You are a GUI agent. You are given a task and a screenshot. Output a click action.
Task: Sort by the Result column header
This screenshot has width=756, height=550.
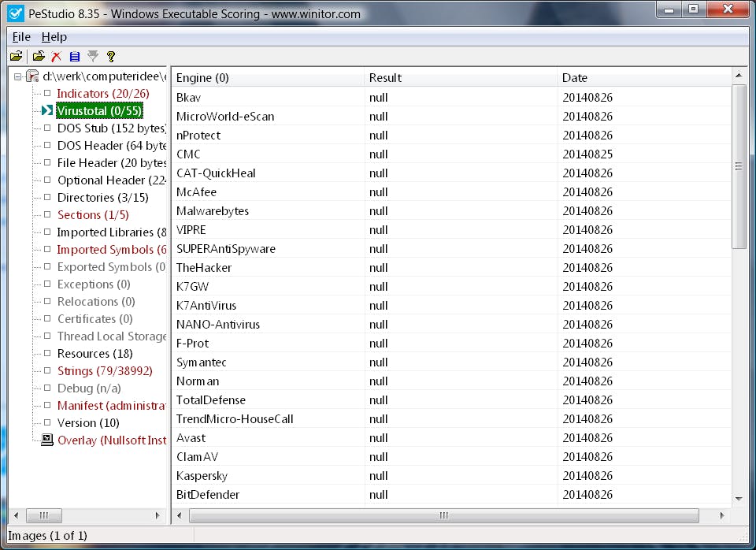461,78
